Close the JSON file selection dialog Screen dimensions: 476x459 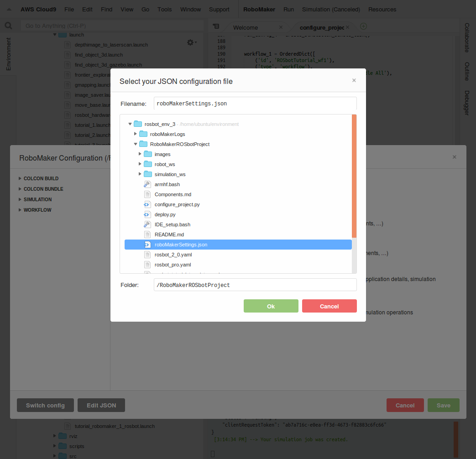coord(354,80)
